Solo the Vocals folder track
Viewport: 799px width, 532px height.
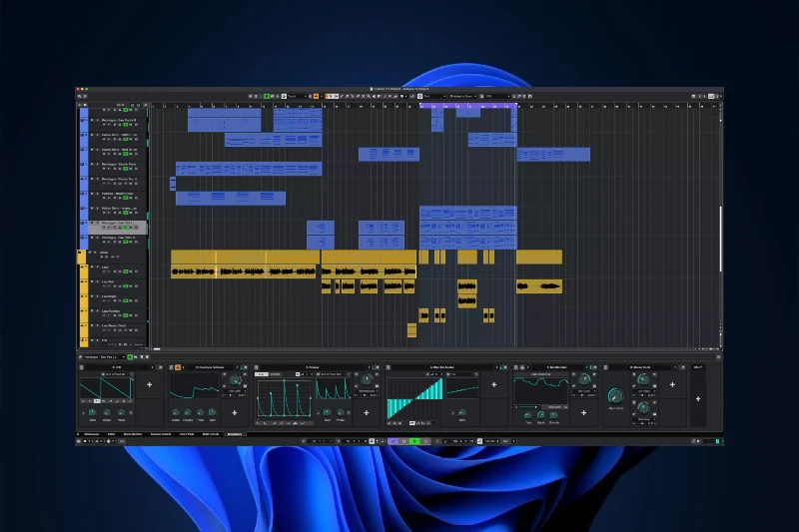(95, 253)
